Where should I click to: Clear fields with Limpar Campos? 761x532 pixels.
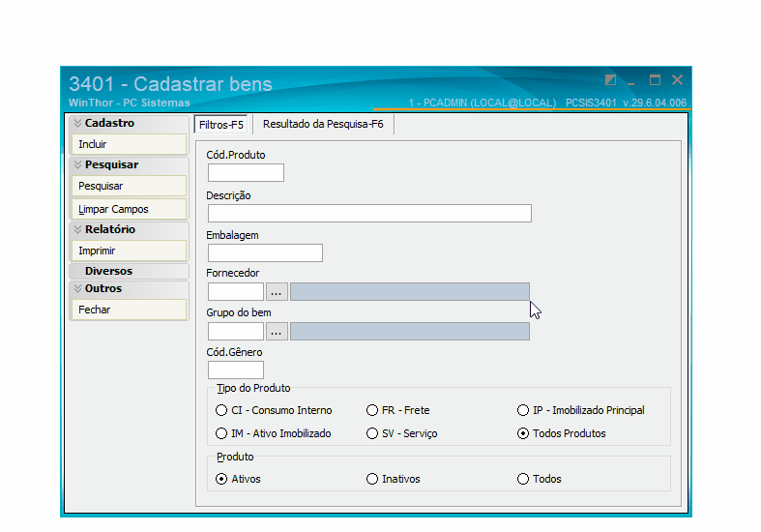point(130,209)
